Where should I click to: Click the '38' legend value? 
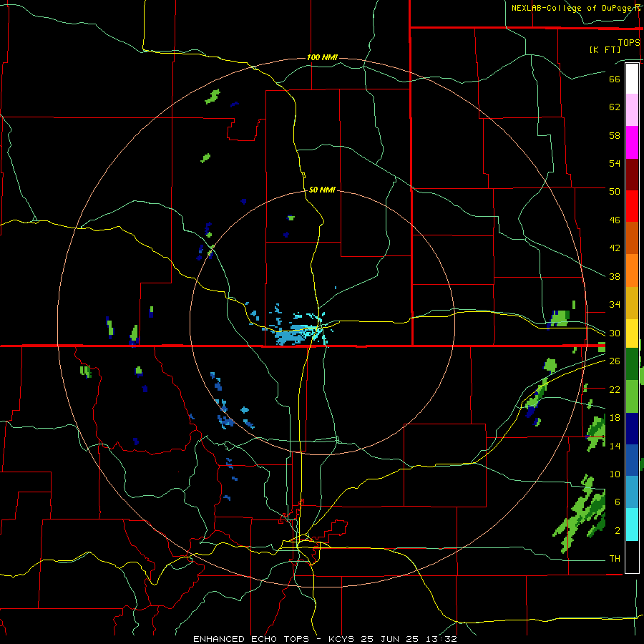(x=615, y=276)
